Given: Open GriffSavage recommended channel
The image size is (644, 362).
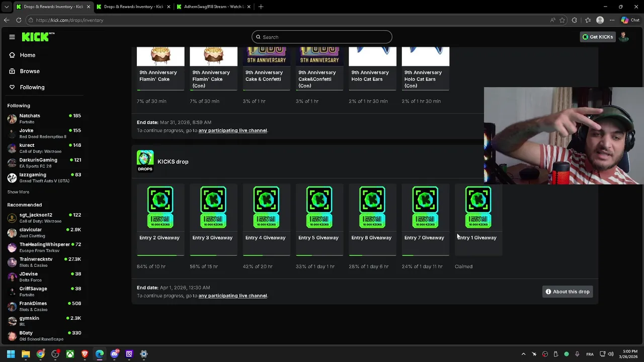Looking at the screenshot, I should [44, 291].
